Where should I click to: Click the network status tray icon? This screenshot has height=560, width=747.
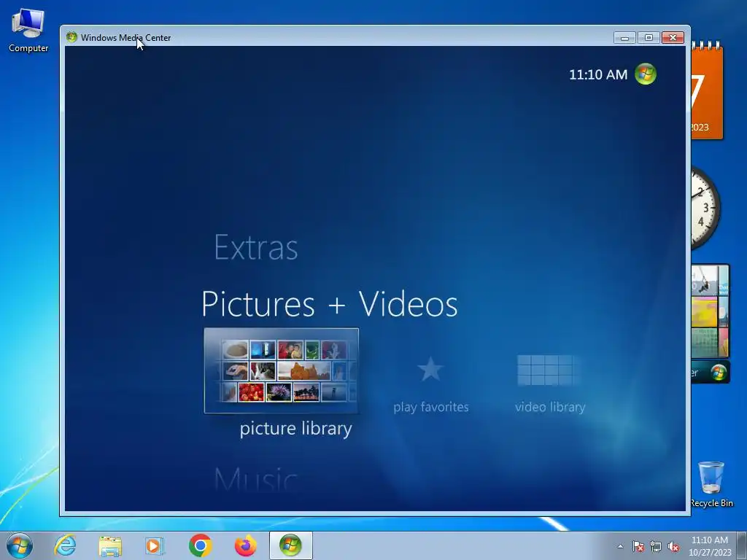[656, 547]
